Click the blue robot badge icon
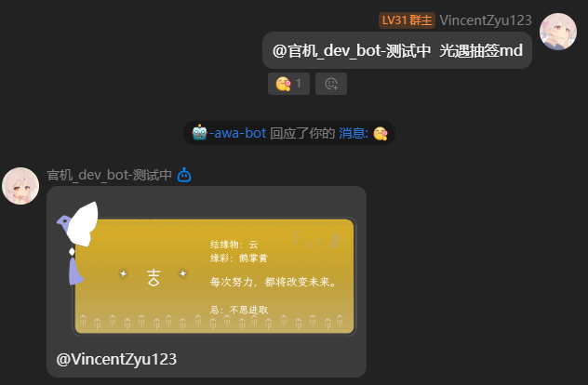 pos(184,175)
